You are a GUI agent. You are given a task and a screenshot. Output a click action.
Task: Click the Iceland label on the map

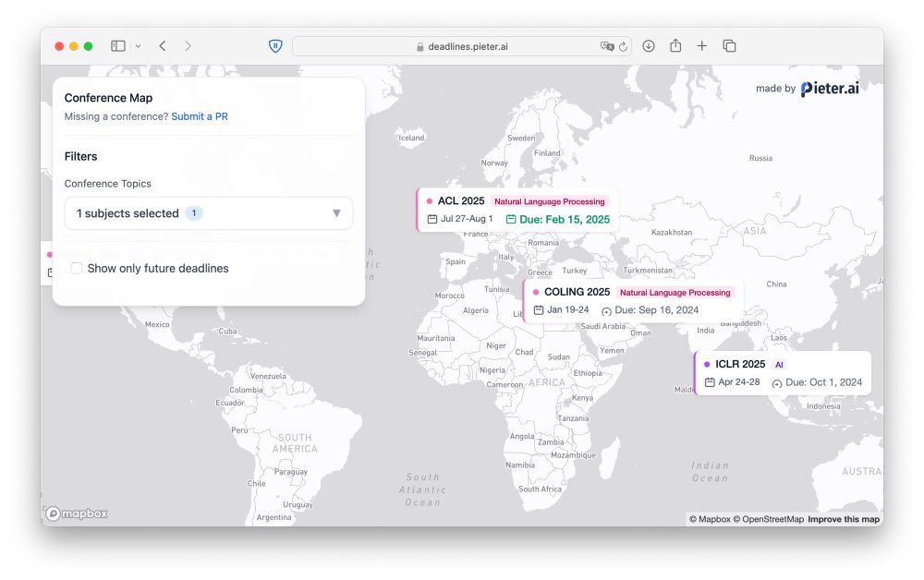(x=411, y=138)
